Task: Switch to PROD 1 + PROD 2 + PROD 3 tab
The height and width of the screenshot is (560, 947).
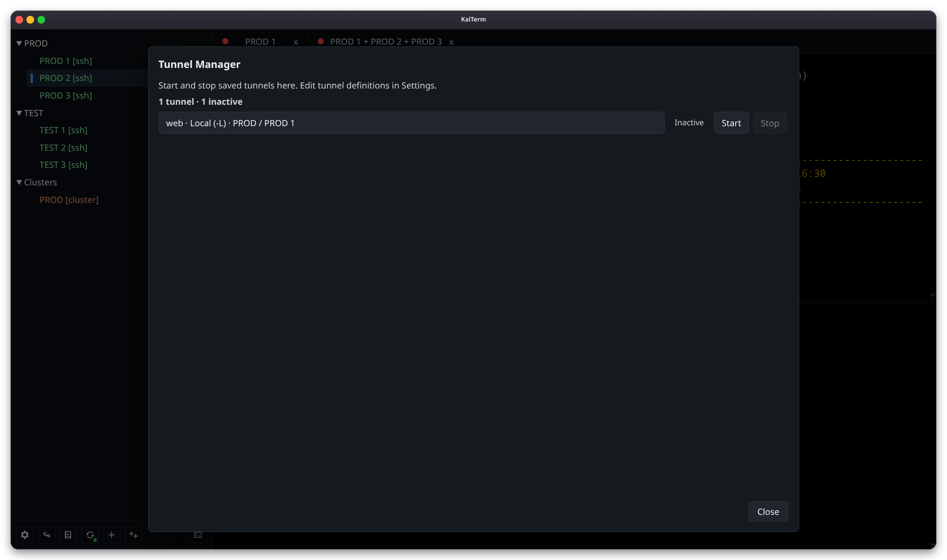Action: click(386, 42)
